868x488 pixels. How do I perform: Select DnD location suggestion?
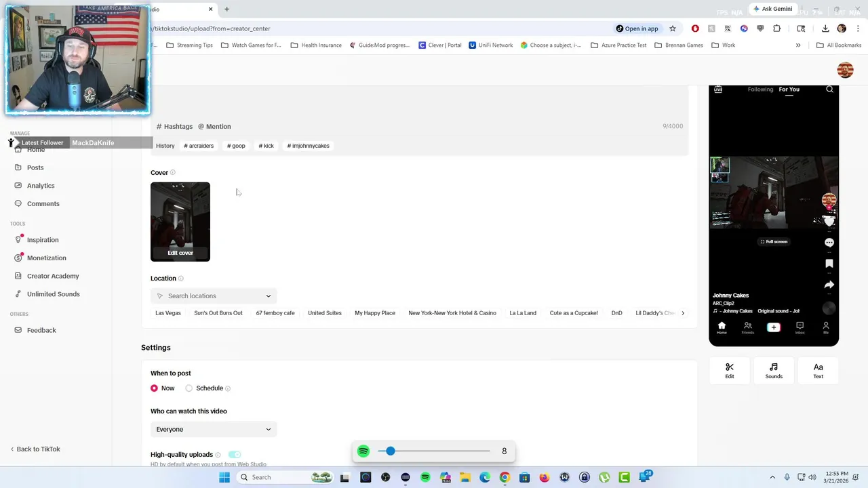[x=616, y=313]
